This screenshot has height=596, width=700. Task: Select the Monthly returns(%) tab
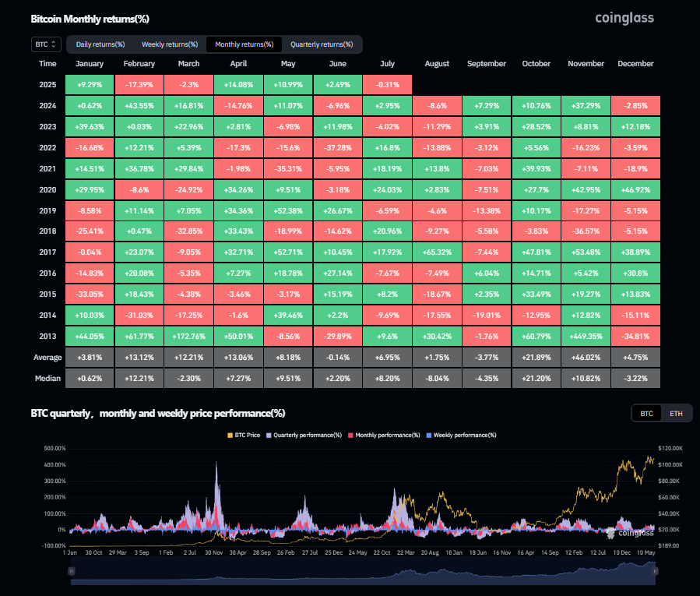pos(244,44)
